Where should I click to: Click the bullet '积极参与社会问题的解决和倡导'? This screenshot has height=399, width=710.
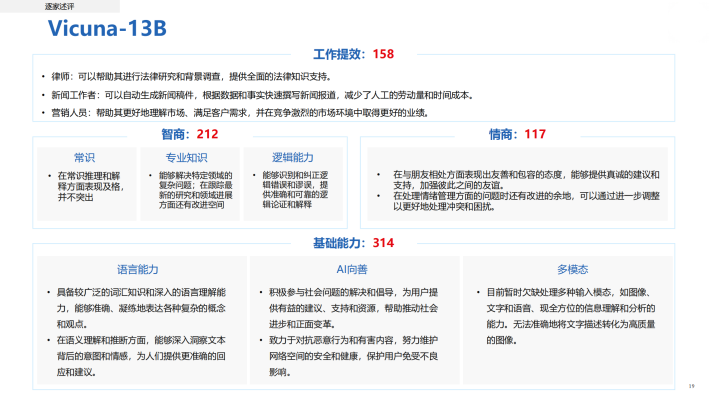(x=354, y=308)
